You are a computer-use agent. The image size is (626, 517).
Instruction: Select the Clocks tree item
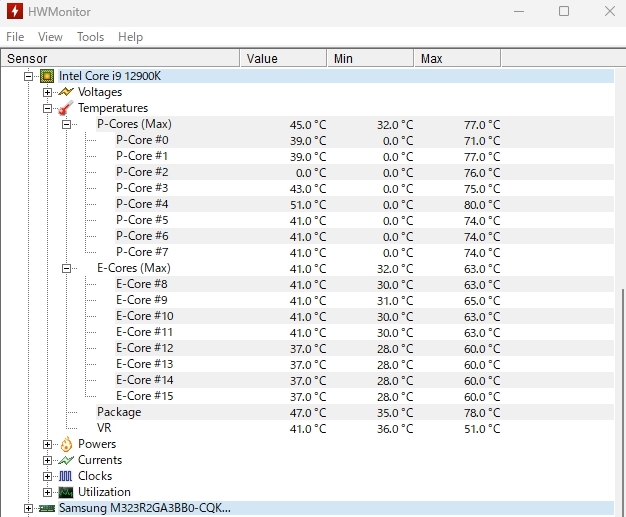pyautogui.click(x=95, y=476)
